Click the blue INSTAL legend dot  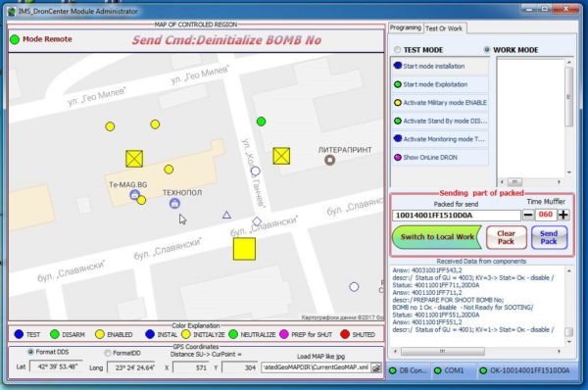pyautogui.click(x=150, y=334)
